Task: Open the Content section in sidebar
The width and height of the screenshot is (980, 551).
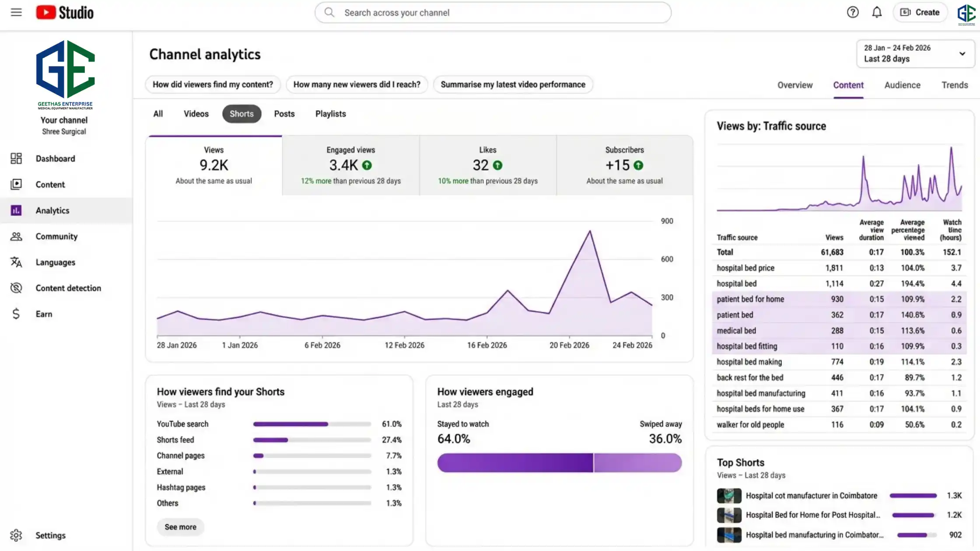Action: coord(50,184)
